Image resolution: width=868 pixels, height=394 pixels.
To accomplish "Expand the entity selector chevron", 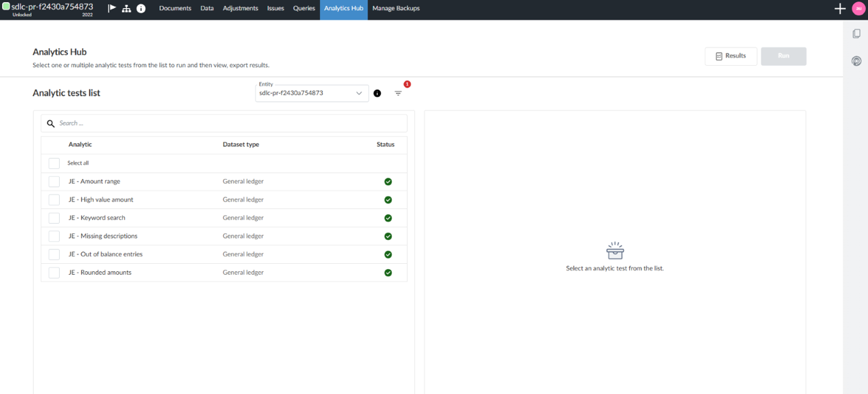I will click(x=359, y=93).
